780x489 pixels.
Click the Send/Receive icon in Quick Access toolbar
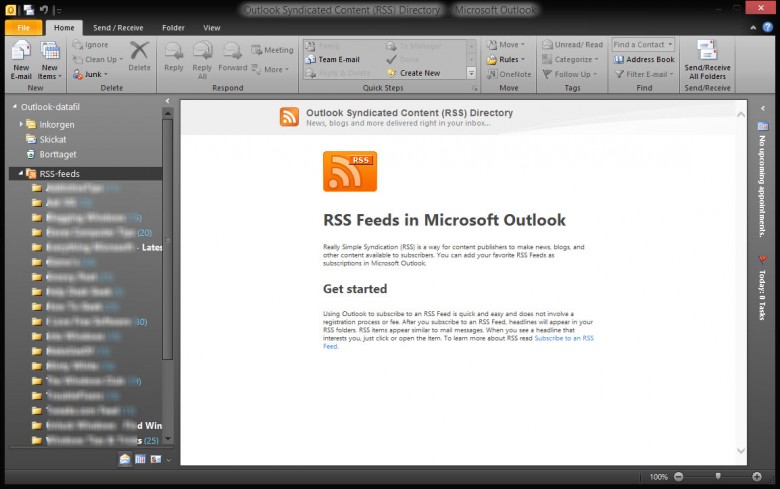coord(28,9)
